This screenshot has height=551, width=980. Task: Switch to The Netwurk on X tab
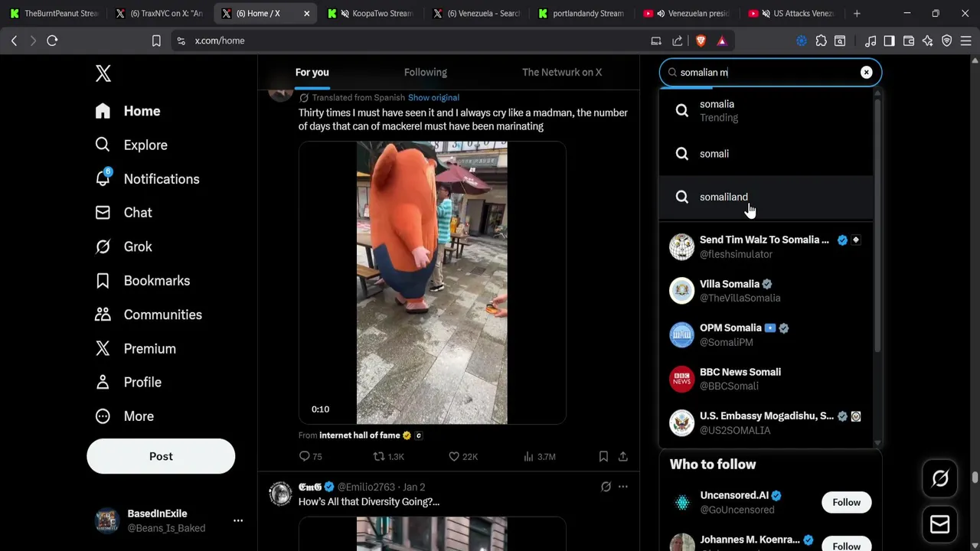click(562, 72)
